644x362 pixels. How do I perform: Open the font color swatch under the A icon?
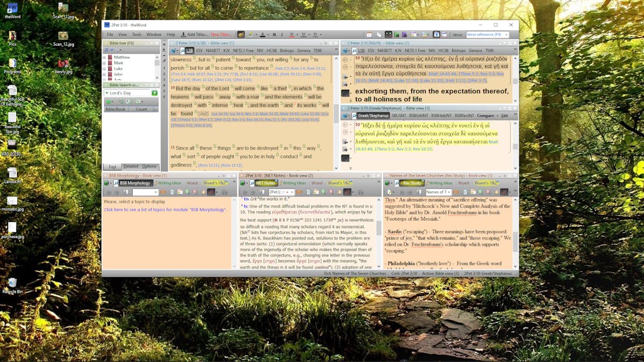pos(267,35)
